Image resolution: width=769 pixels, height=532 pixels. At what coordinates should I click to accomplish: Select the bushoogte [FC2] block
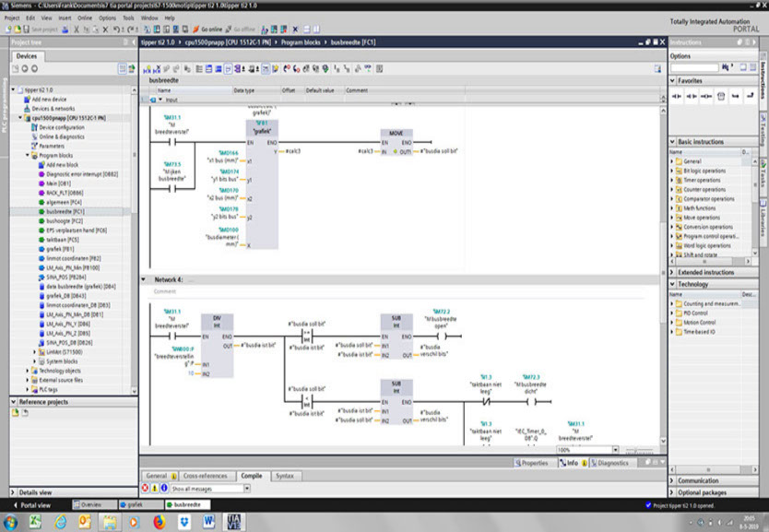[x=65, y=220]
